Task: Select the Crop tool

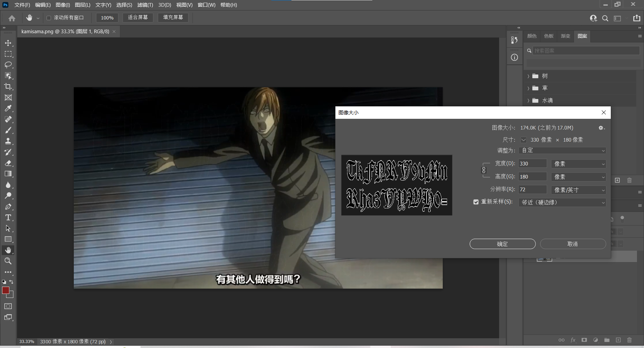Action: (8, 87)
